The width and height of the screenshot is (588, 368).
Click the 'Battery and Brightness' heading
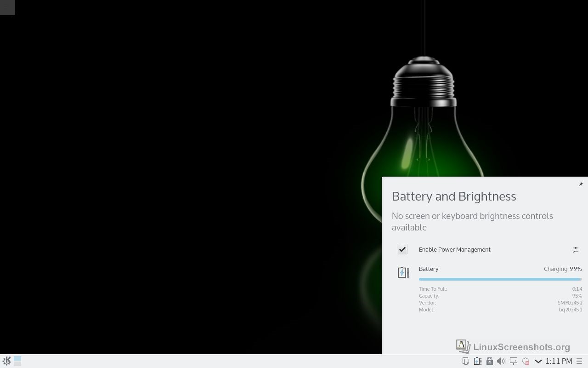click(454, 196)
